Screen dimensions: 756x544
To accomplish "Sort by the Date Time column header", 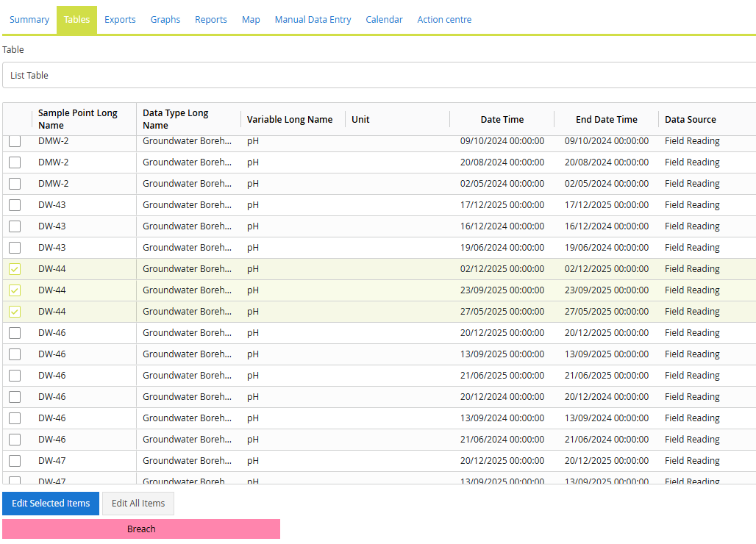I will tap(502, 119).
